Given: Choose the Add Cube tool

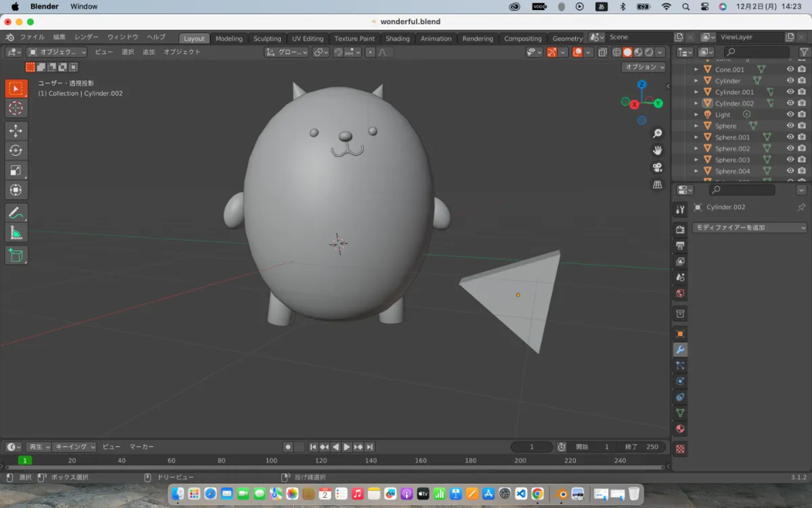Looking at the screenshot, I should pos(16,255).
